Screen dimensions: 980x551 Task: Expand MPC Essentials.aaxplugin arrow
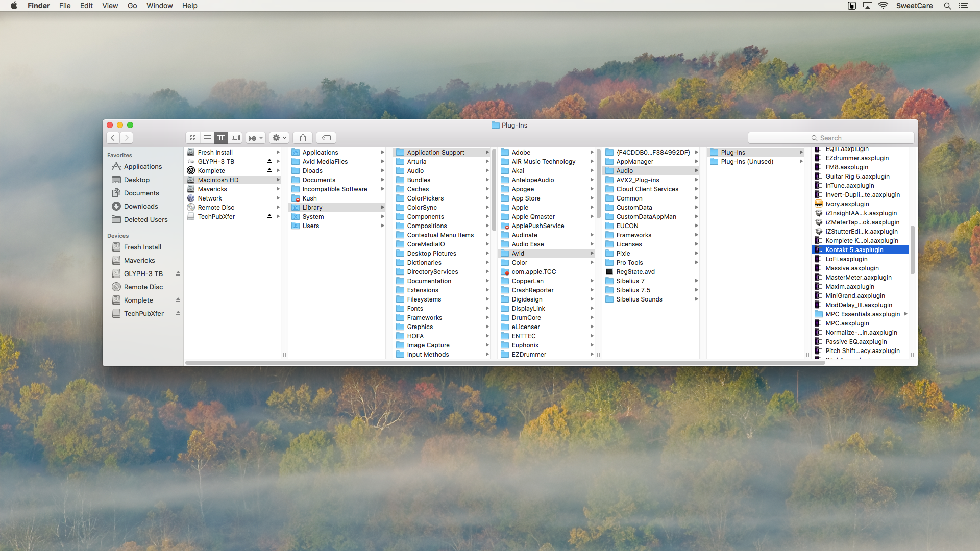[905, 314]
